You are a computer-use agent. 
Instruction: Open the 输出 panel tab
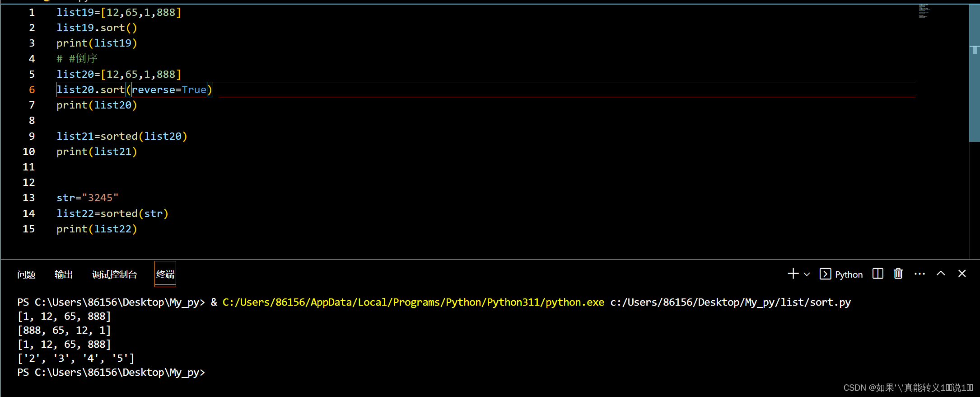[x=64, y=274]
